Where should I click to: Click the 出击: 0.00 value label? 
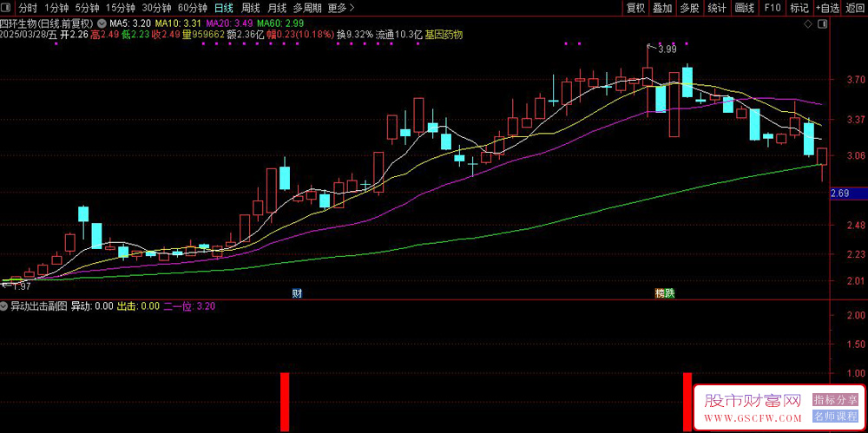138,306
